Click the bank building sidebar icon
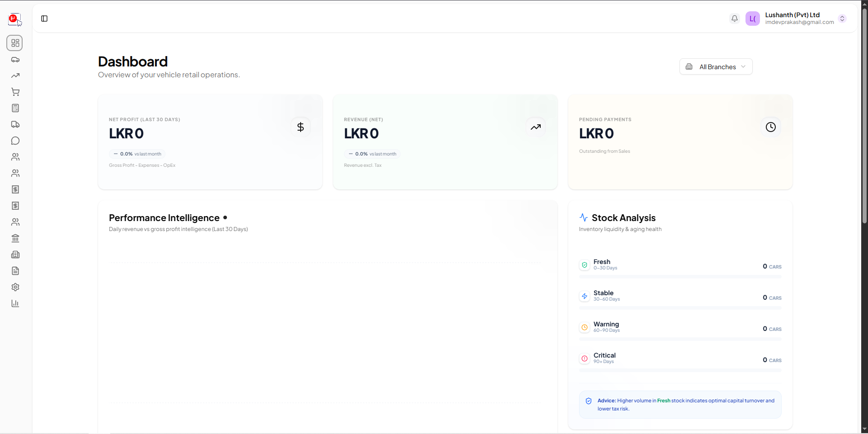868x434 pixels. [x=15, y=238]
